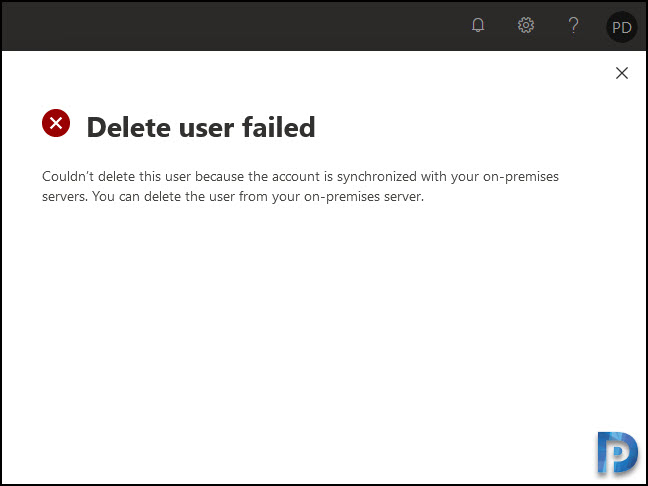Close the Delete user failed panel
The image size is (648, 486).
[622, 73]
